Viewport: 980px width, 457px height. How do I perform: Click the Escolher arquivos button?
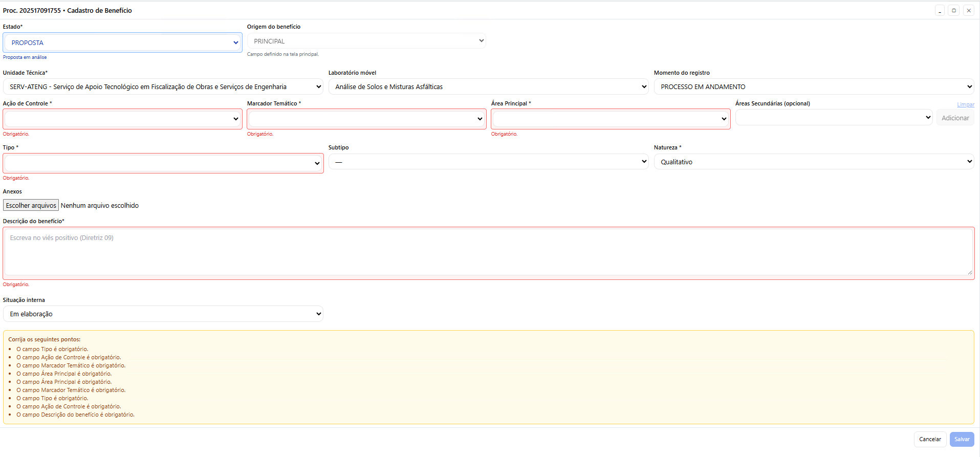pyautogui.click(x=31, y=206)
